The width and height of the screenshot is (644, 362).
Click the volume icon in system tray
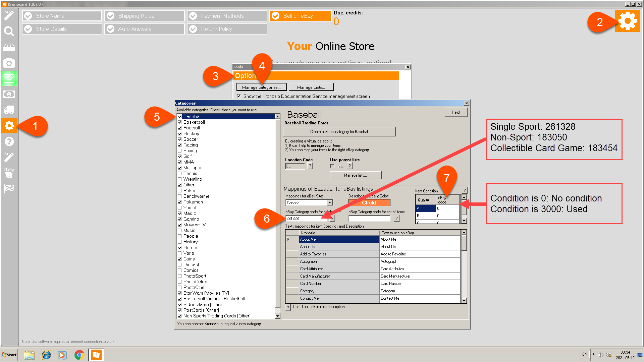[601, 355]
